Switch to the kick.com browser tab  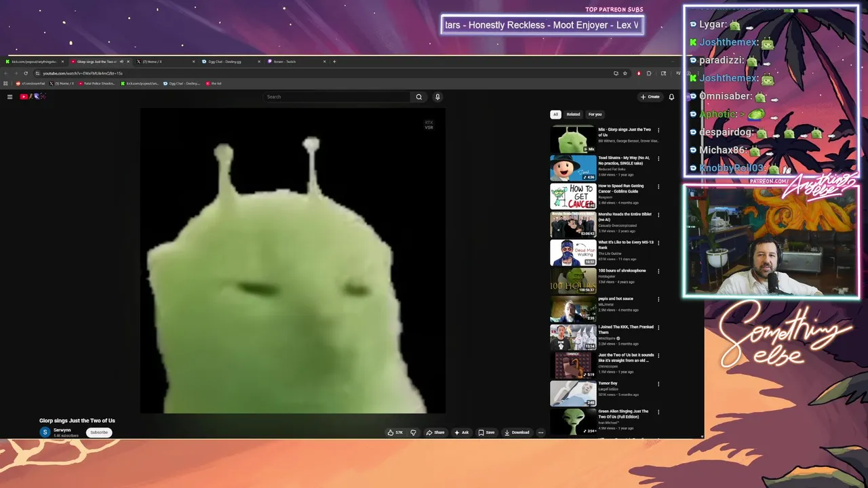[34, 62]
